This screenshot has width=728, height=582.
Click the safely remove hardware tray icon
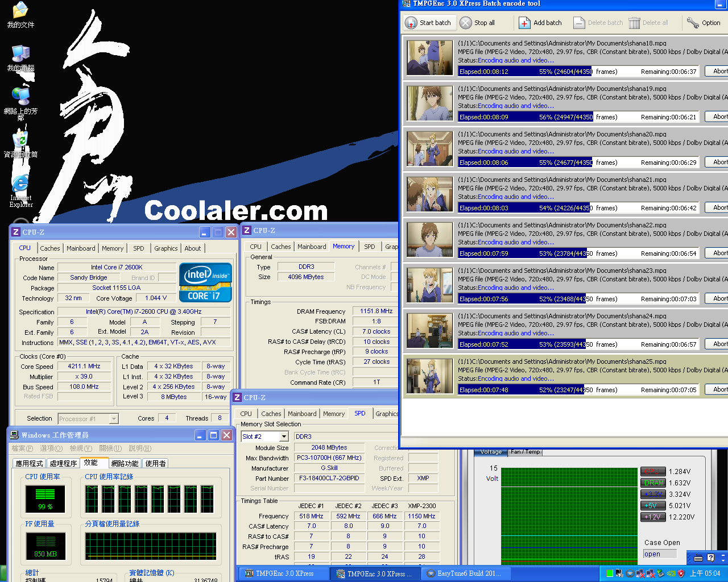click(661, 573)
